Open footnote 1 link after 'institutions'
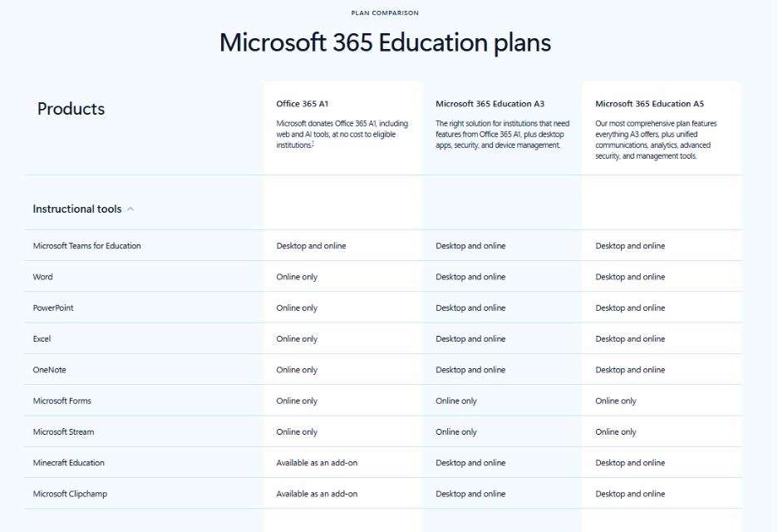This screenshot has height=532, width=778. 313,144
